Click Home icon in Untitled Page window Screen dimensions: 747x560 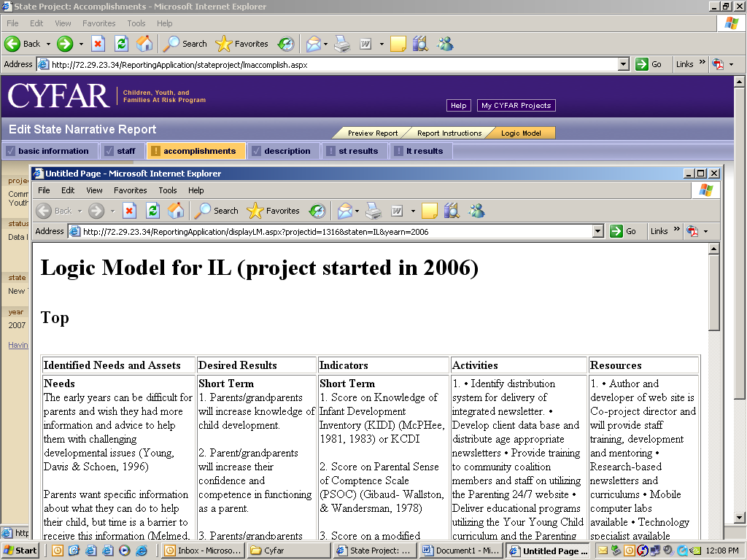[176, 211]
